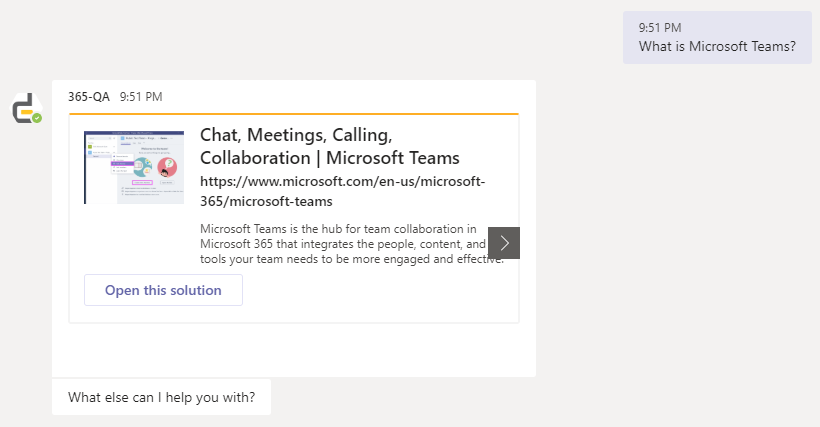Advance the card carousel with the right chevron
The width and height of the screenshot is (820, 427).
pos(504,243)
